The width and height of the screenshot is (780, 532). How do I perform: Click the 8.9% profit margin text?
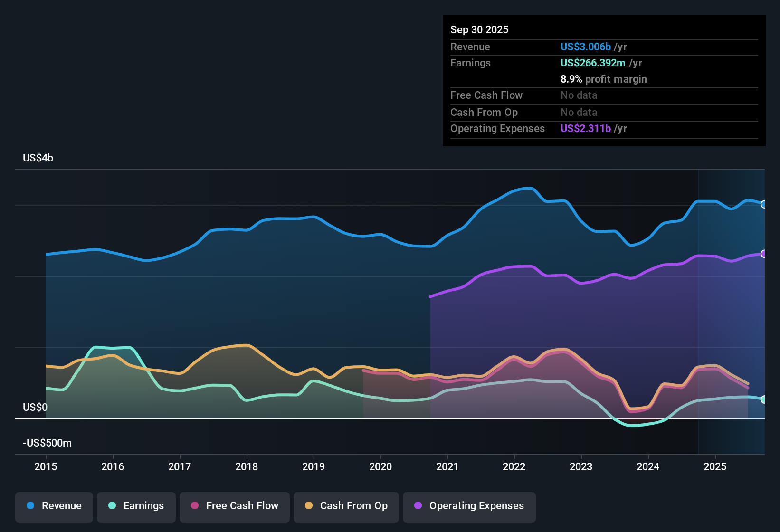(604, 79)
